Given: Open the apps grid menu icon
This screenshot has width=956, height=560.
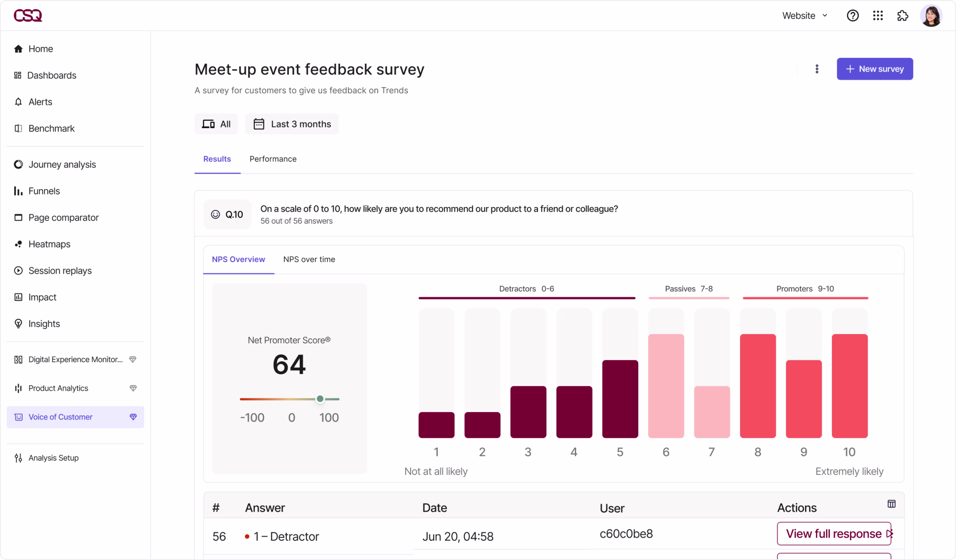Looking at the screenshot, I should tap(878, 15).
